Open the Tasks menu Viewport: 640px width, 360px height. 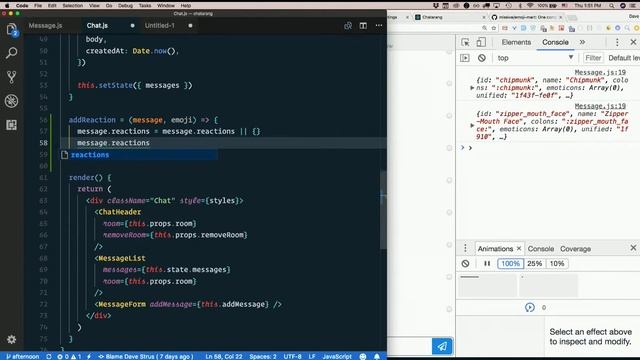click(x=144, y=6)
